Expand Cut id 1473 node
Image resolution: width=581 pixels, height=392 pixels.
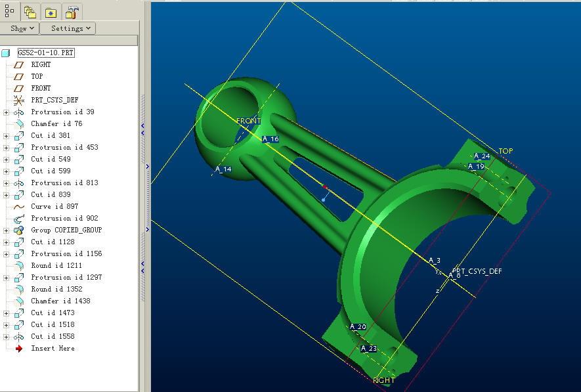(6, 313)
